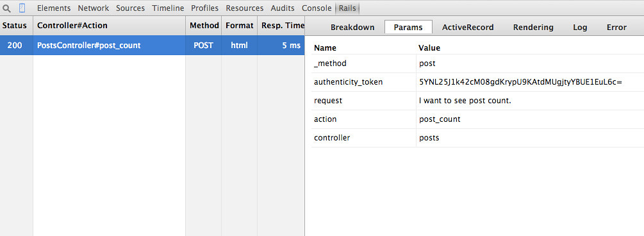Open the Error sub-tab

(x=616, y=28)
